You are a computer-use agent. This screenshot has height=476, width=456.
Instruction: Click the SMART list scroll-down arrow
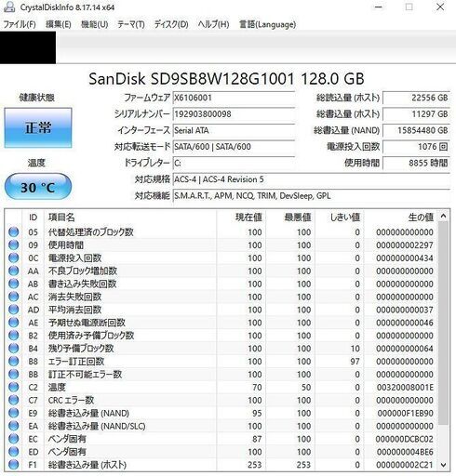[444, 465]
